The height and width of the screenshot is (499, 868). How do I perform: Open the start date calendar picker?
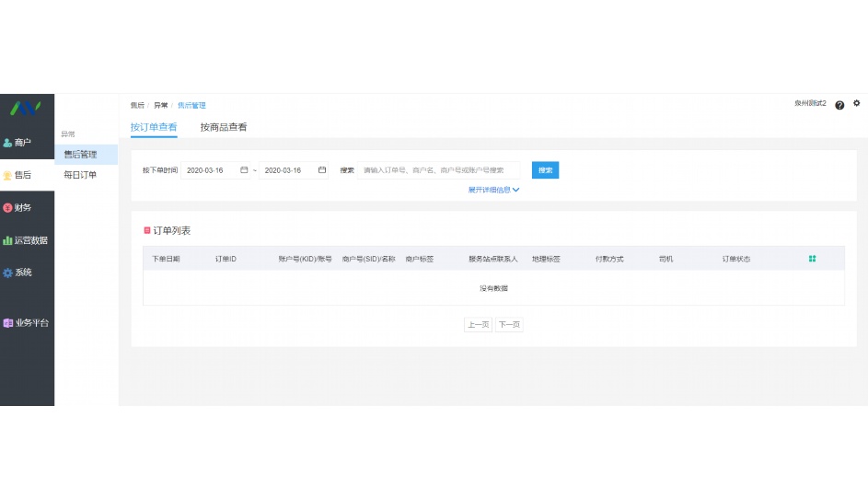click(244, 170)
